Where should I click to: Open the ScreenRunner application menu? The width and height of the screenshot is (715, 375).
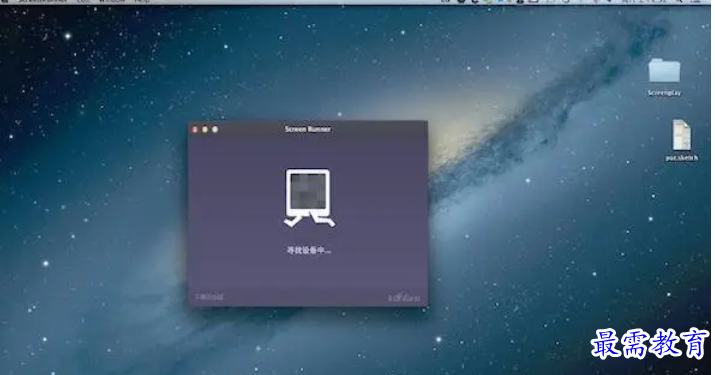tap(42, 1)
